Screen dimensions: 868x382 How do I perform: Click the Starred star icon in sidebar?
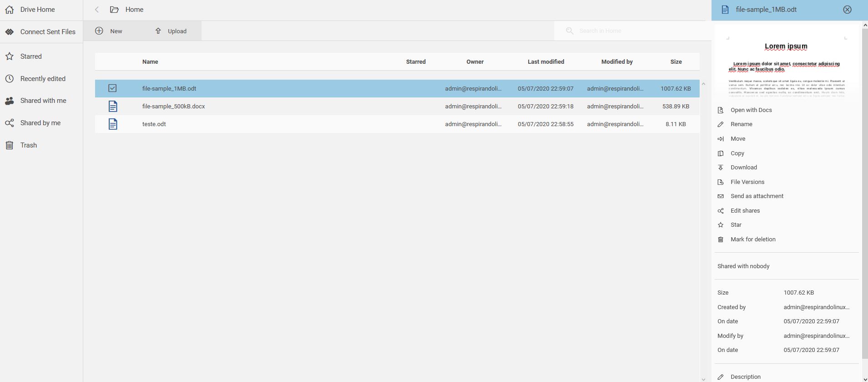point(10,56)
